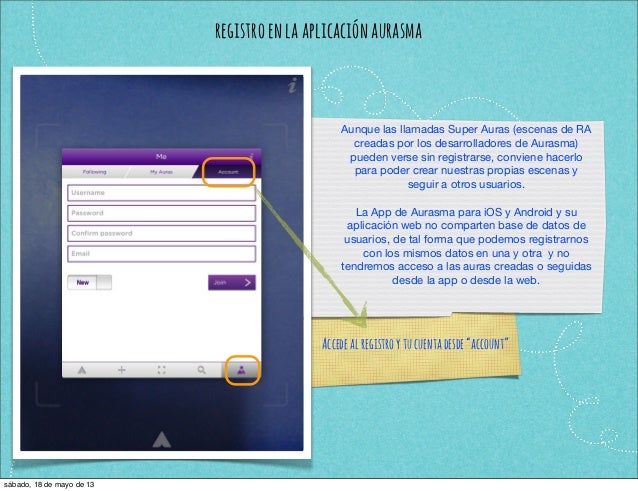
Task: Toggle the New account switch
Action: [x=90, y=282]
